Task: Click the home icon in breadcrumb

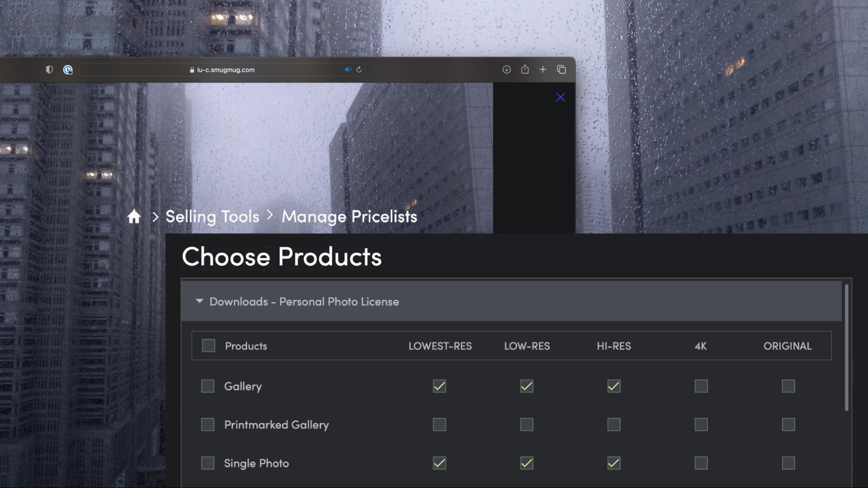Action: [x=134, y=216]
